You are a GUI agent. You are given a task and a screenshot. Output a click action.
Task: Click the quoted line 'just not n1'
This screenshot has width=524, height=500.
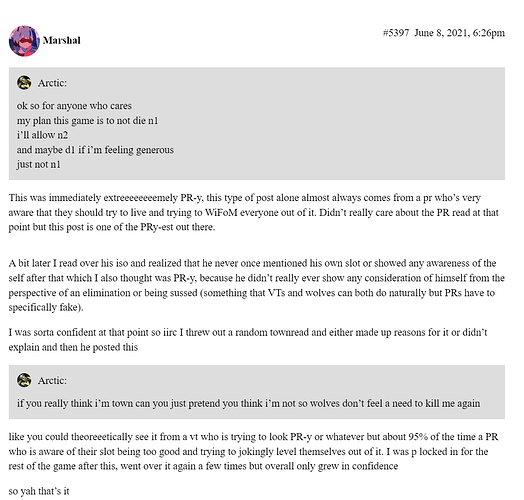tap(38, 164)
